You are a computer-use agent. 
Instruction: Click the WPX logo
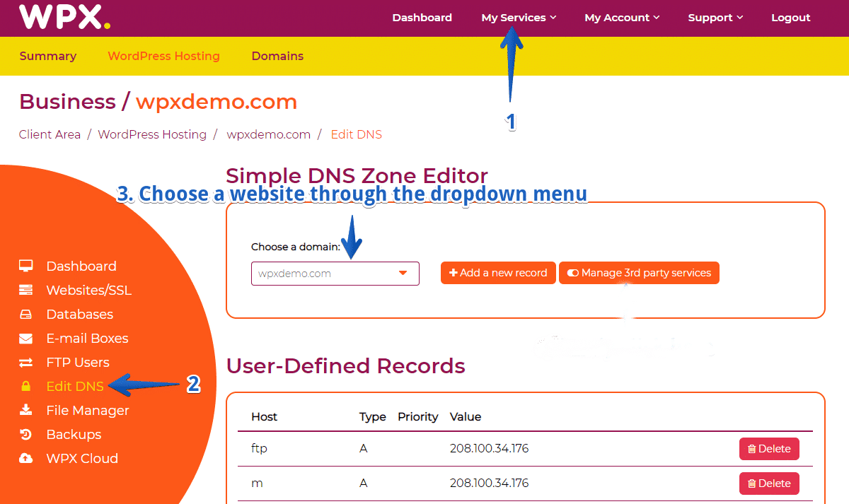(64, 16)
